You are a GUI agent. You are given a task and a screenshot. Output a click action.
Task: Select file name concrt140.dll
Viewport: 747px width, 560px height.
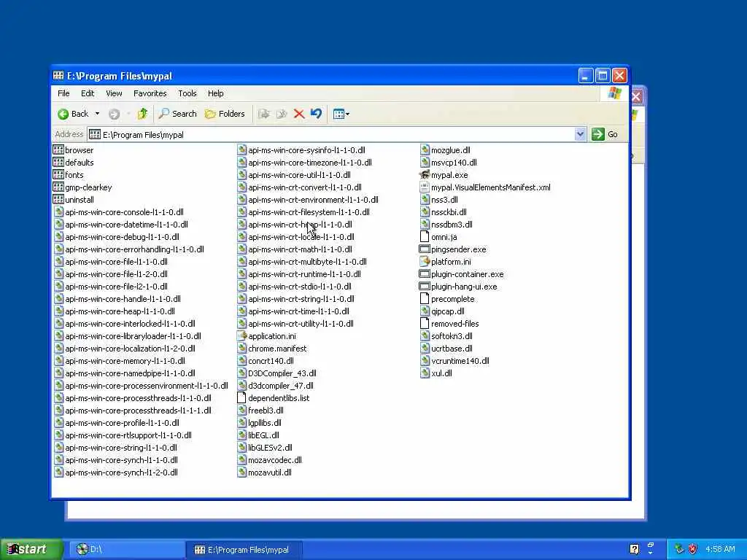point(271,360)
